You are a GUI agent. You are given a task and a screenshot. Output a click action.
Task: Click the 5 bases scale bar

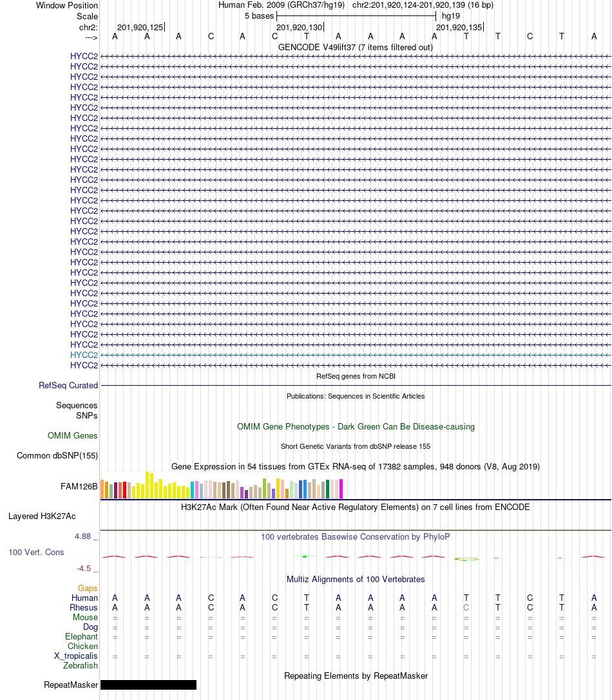pyautogui.click(x=356, y=16)
